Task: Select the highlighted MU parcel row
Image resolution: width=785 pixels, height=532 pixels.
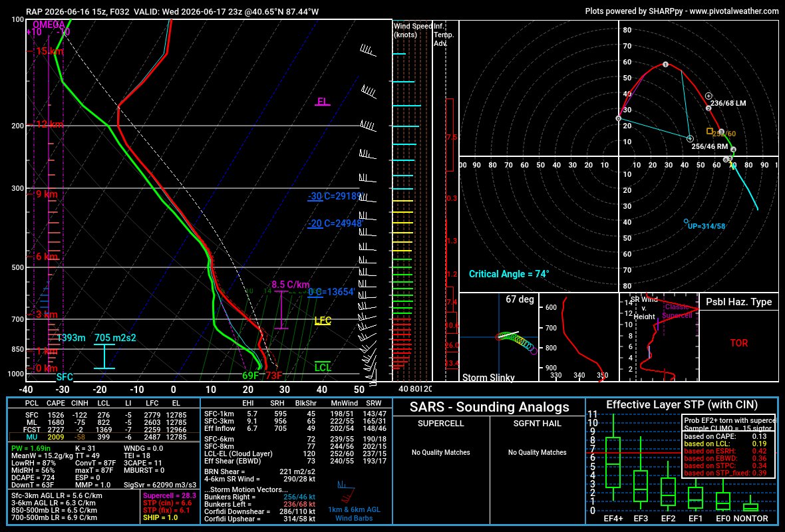Action: tap(104, 437)
